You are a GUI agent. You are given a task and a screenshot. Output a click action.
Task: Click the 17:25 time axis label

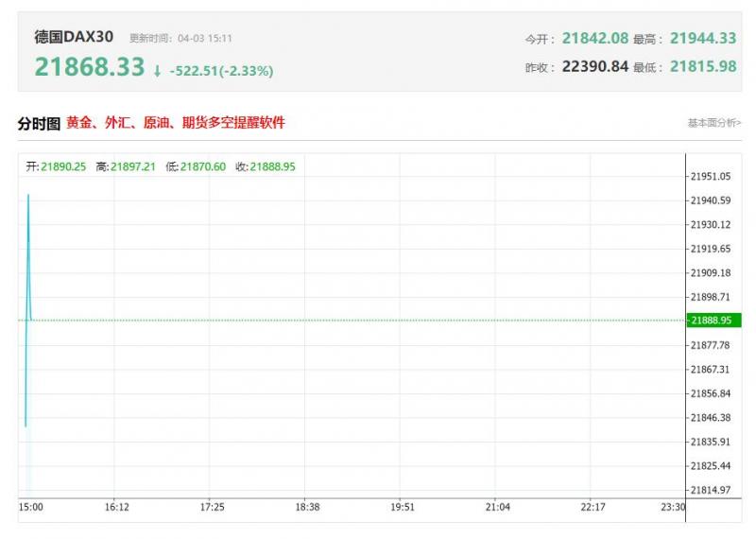click(212, 507)
